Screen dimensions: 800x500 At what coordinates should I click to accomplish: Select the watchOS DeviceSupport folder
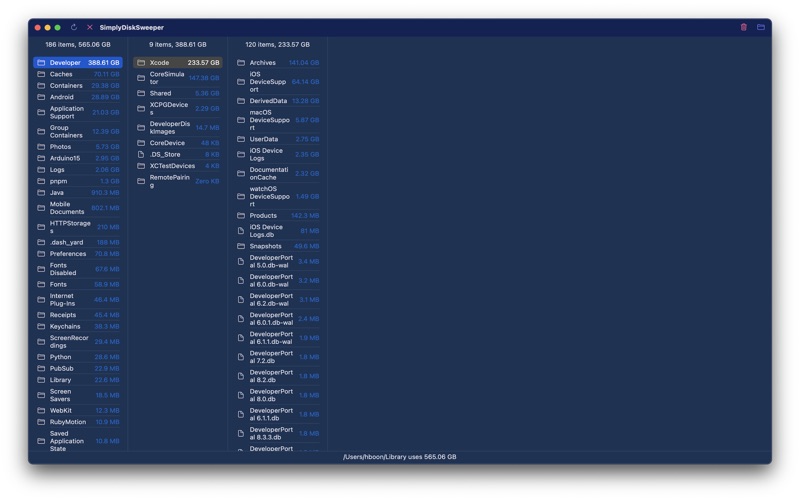coord(278,196)
